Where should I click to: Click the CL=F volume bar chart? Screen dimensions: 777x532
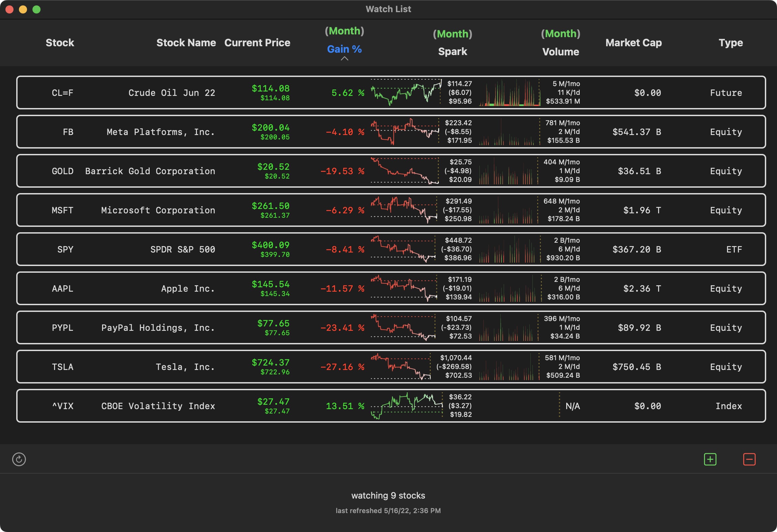point(509,92)
